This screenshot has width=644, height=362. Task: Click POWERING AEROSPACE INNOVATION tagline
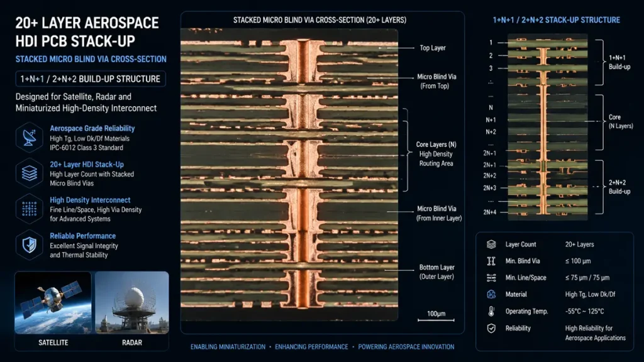pos(406,347)
